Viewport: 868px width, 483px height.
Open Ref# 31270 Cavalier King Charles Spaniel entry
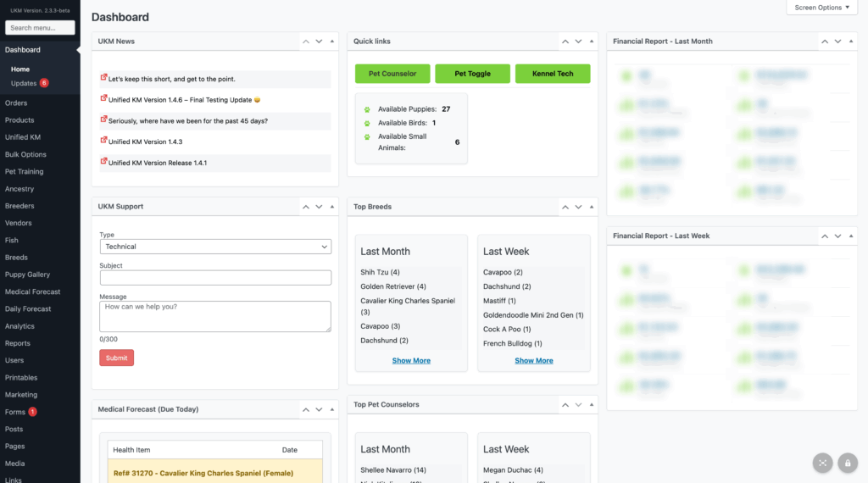tap(203, 474)
